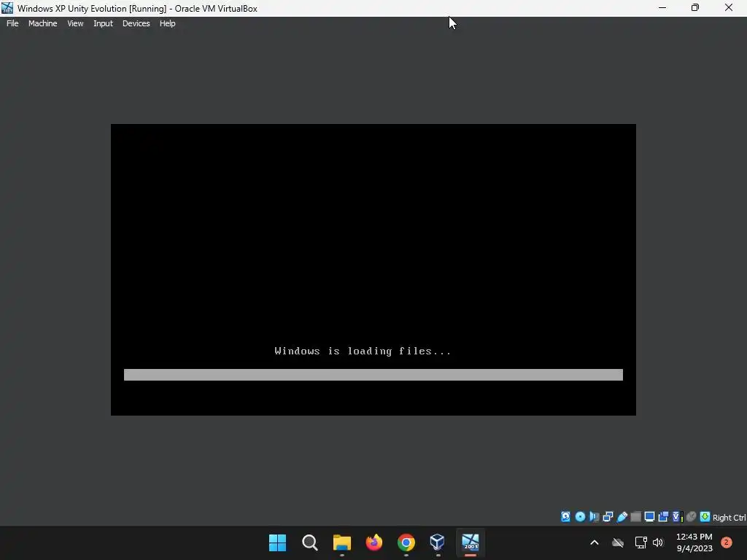This screenshot has width=747, height=560.
Task: Open the USB devices indicator
Action: (x=622, y=517)
